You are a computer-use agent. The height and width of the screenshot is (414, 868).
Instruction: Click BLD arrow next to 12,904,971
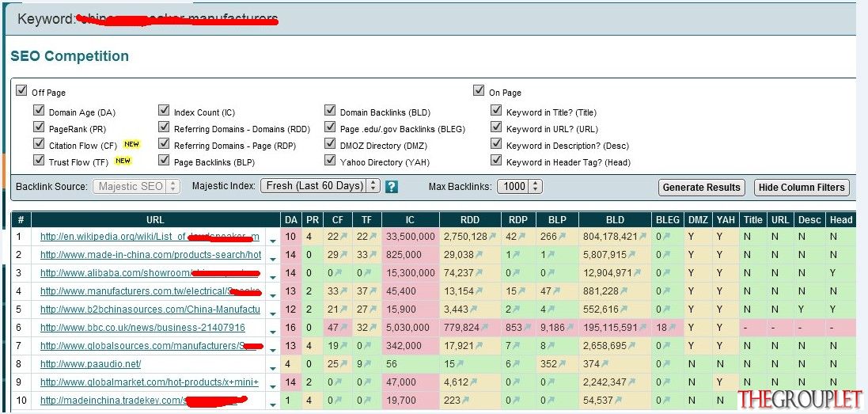click(x=637, y=273)
